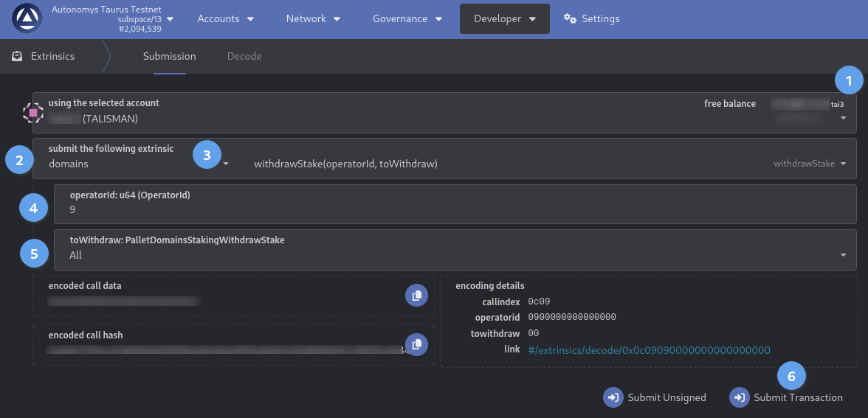Copy the encoded call data

coord(416,295)
